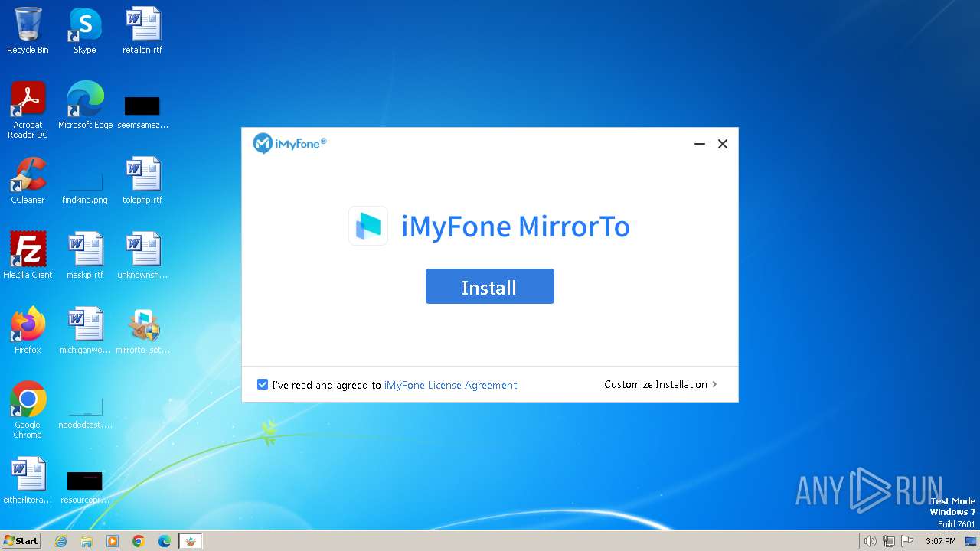Launch Internet Explorer from taskbar

61,541
